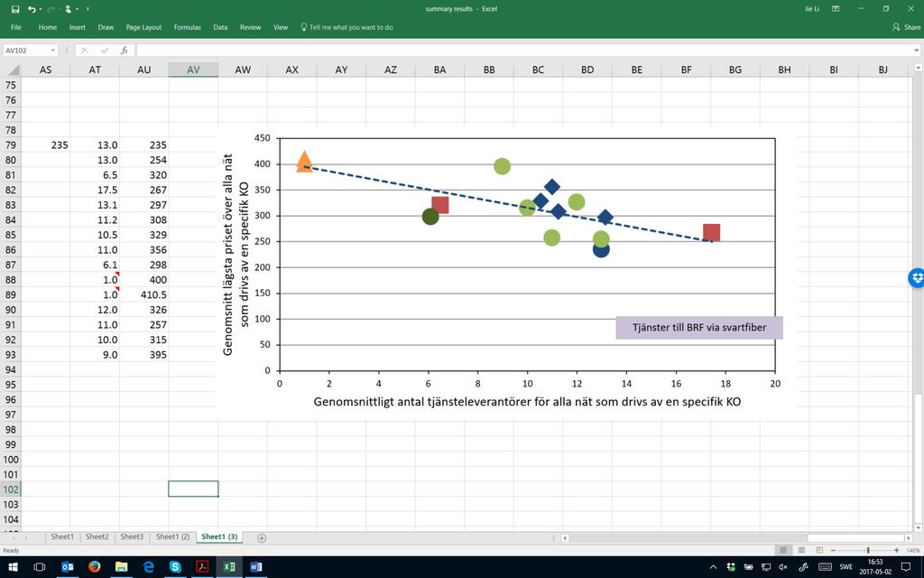This screenshot has width=924, height=578.
Task: Switch to Sheet3 tab
Action: coord(132,536)
